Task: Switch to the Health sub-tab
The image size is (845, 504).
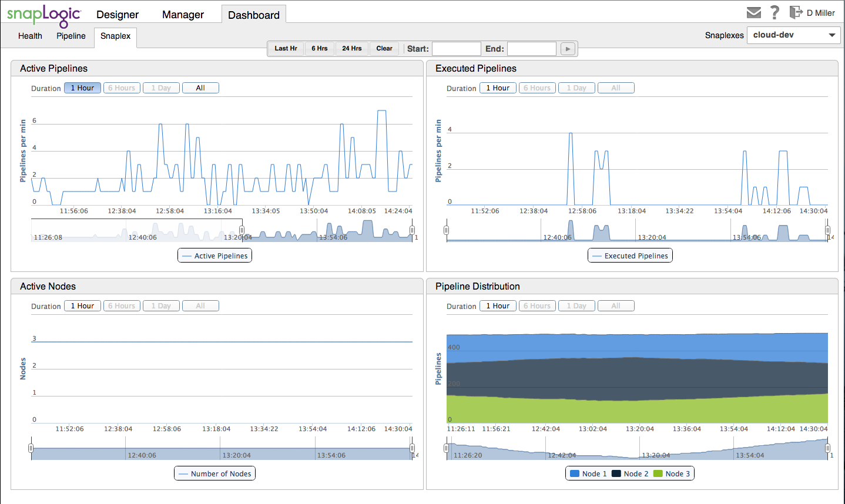Action: (x=30, y=36)
